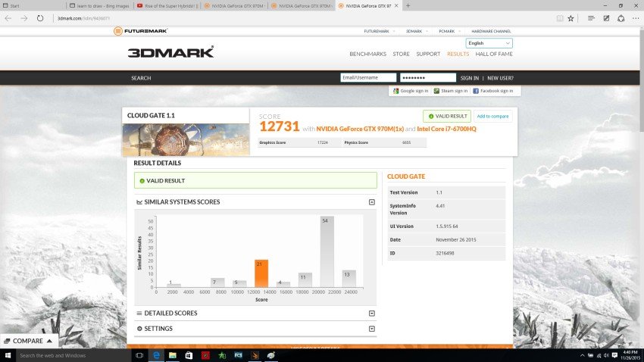Screen dimensions: 644x362
Task: Go to the Hall of Fame page
Action: 494,54
